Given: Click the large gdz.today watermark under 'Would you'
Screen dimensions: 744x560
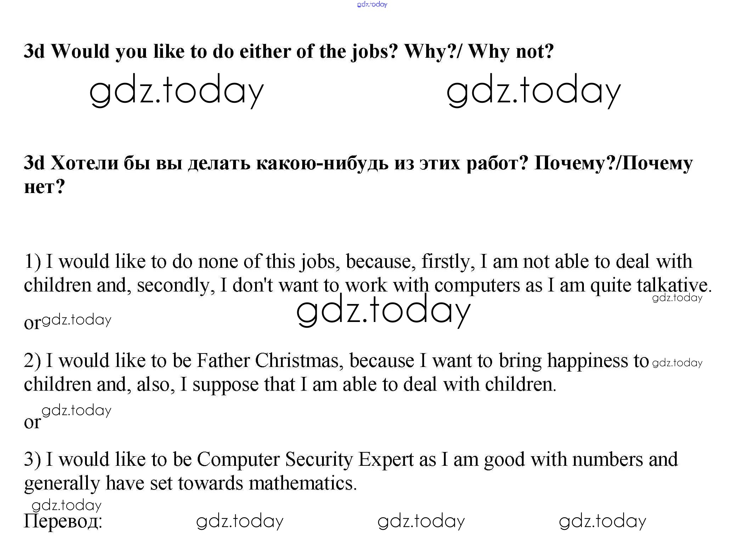Looking at the screenshot, I should (176, 91).
